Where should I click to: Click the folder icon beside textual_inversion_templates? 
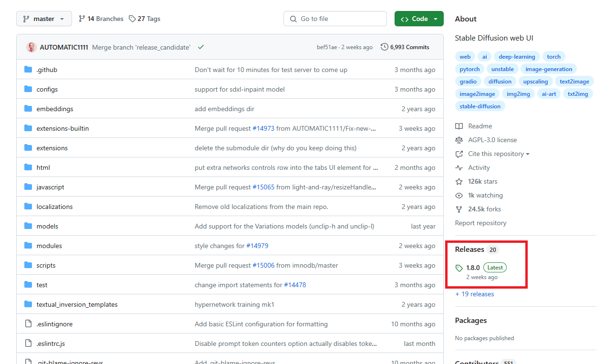pyautogui.click(x=28, y=304)
